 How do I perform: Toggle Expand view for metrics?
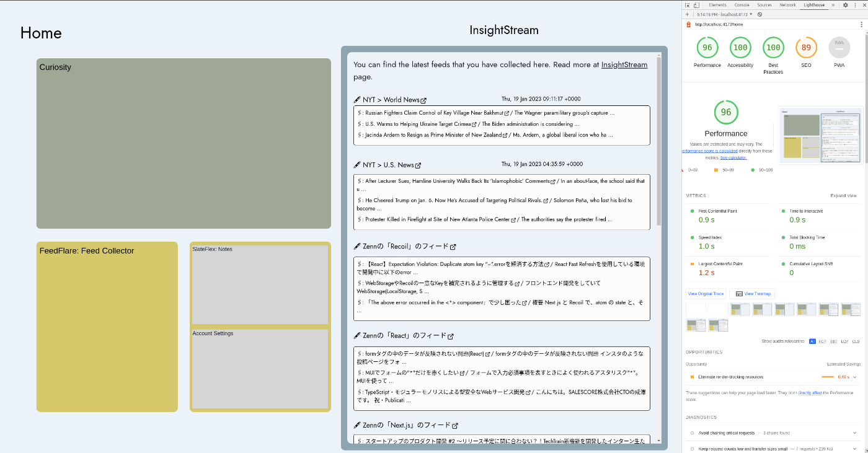(843, 196)
